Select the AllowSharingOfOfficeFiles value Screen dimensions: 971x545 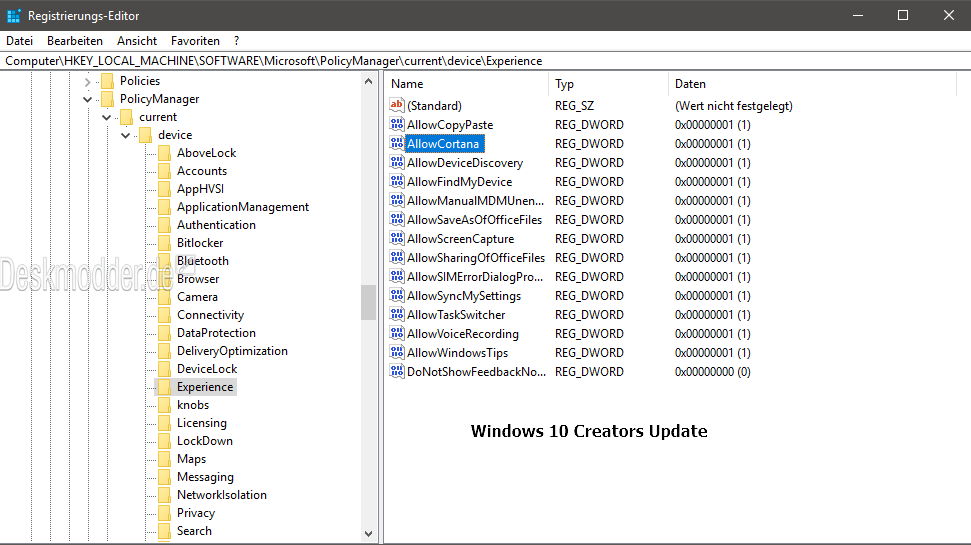point(476,258)
